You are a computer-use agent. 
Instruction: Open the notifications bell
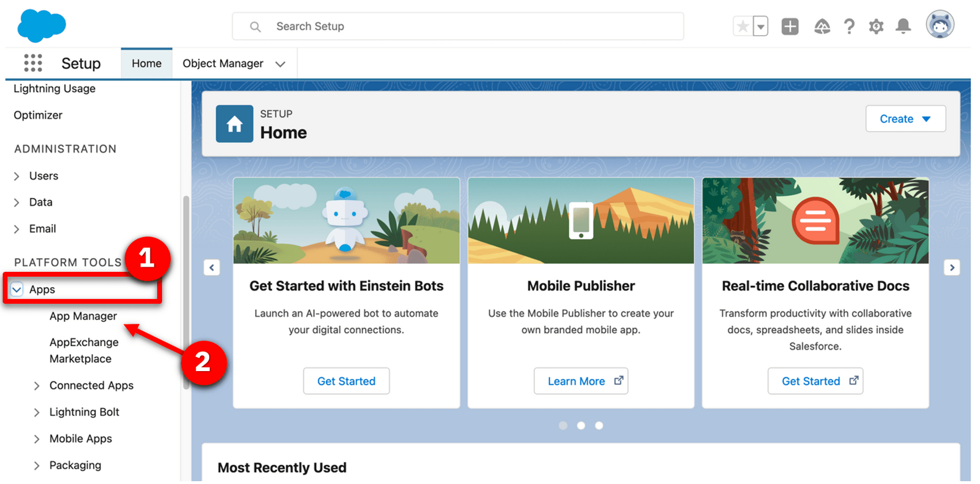903,27
